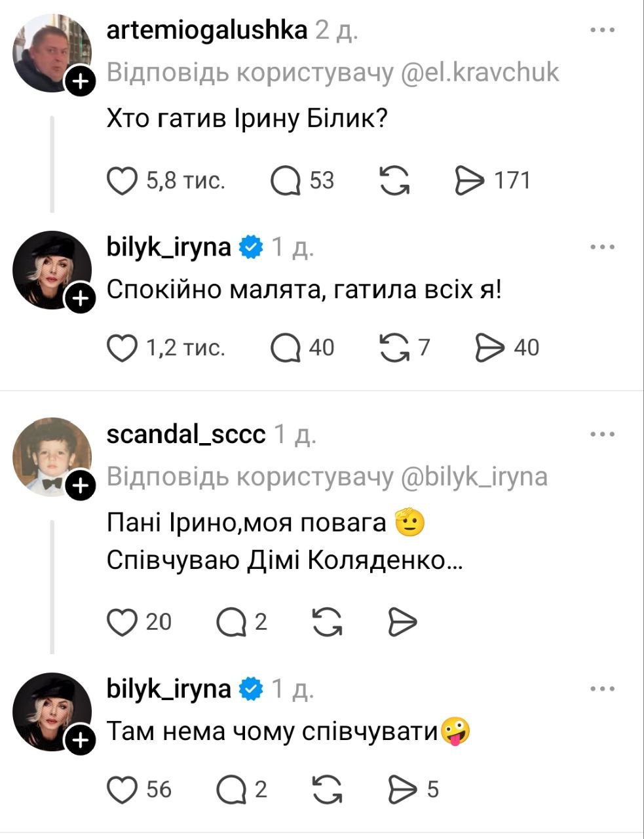The height and width of the screenshot is (839, 644).
Task: Open the more options menu for artemiogalushka's post
Action: pyautogui.click(x=602, y=30)
